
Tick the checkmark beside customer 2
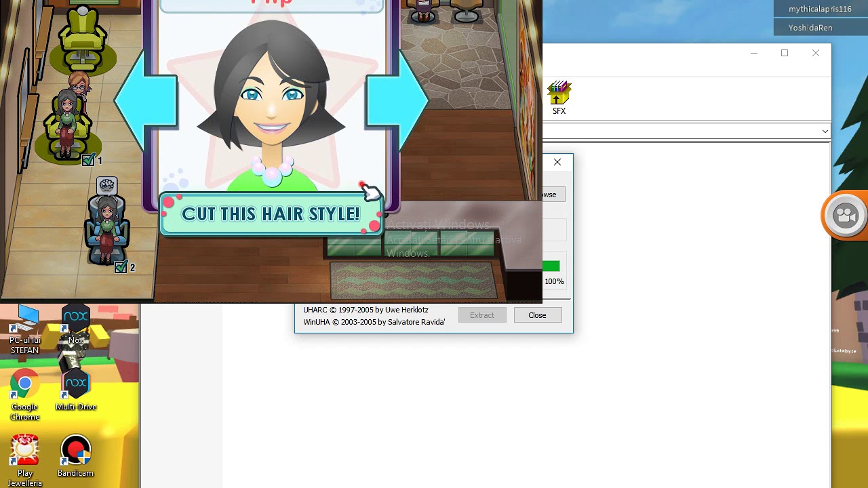(121, 267)
